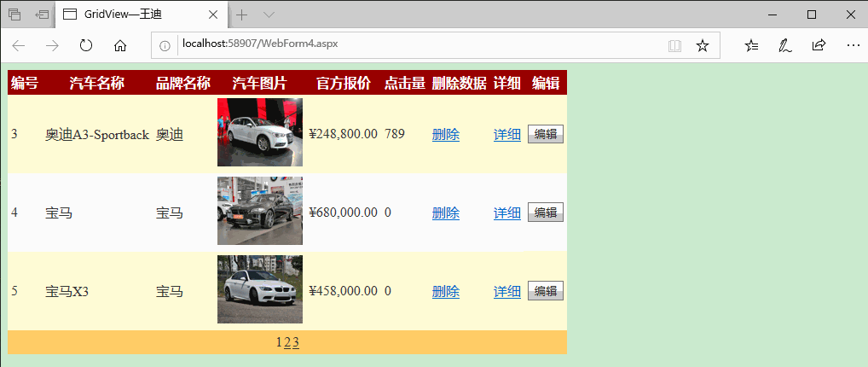868x367 pixels.
Task: Click the price ¥680,000.00 cell
Action: pyautogui.click(x=344, y=213)
